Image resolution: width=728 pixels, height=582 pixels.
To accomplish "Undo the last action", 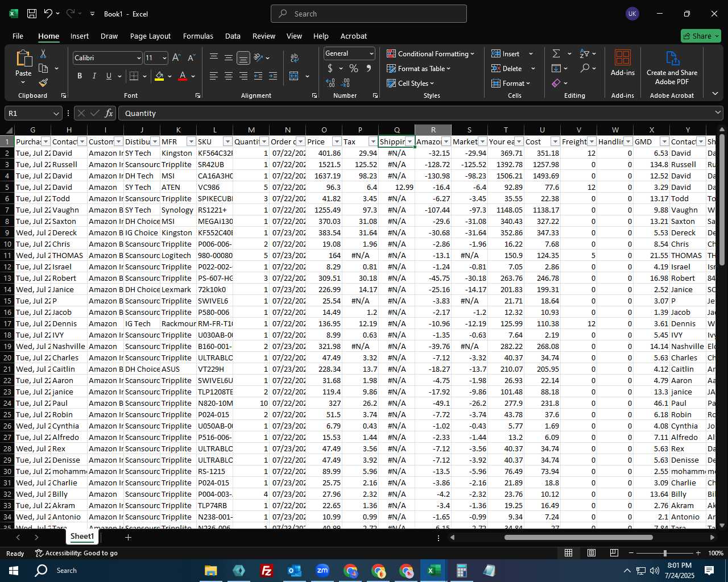I will click(x=48, y=14).
